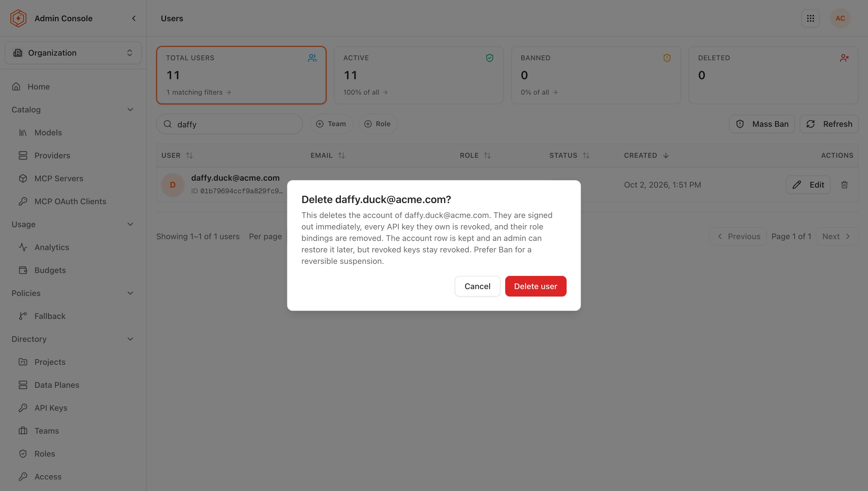The height and width of the screenshot is (491, 868).
Task: Open the AC user avatar menu
Action: [840, 18]
